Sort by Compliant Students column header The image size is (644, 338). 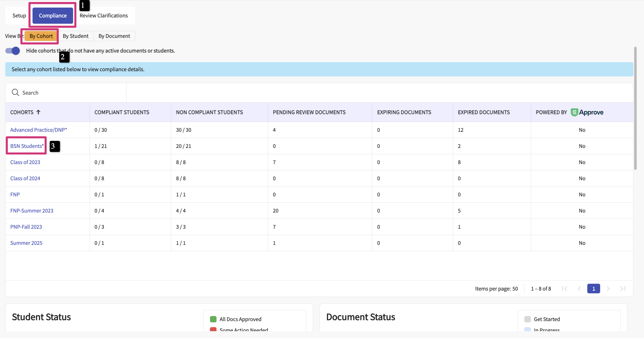tap(122, 112)
